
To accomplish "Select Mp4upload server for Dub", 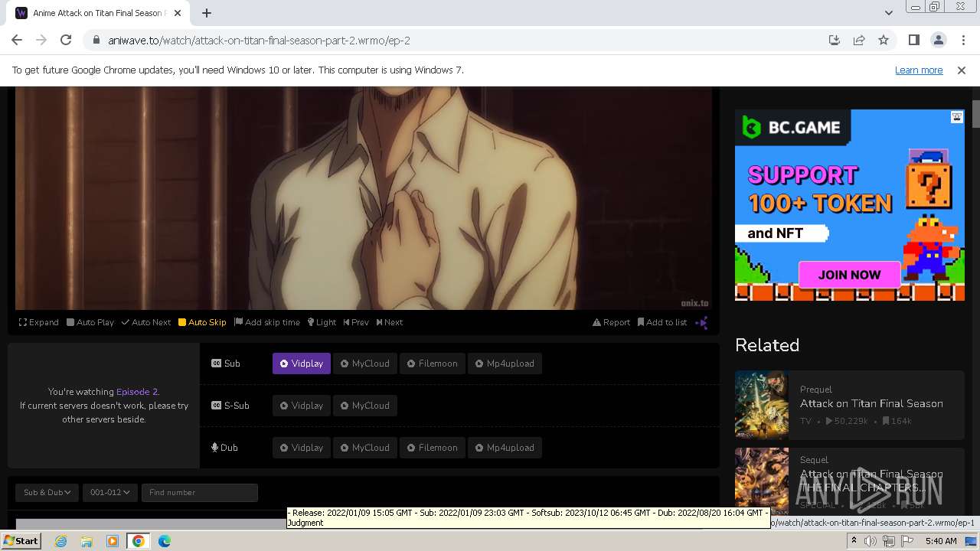I will pyautogui.click(x=505, y=448).
